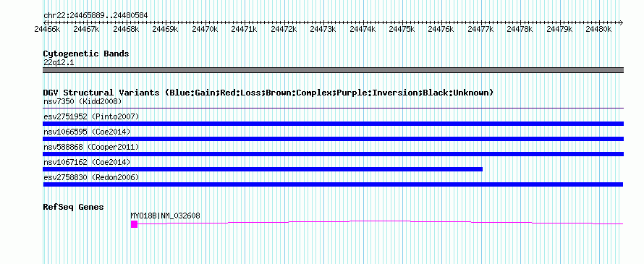This screenshot has height=264, width=644.
Task: Click the 24470k ruler tick label
Action: click(205, 29)
